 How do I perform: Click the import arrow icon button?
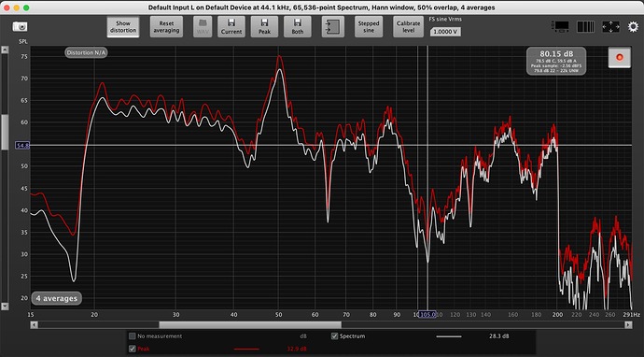(332, 27)
